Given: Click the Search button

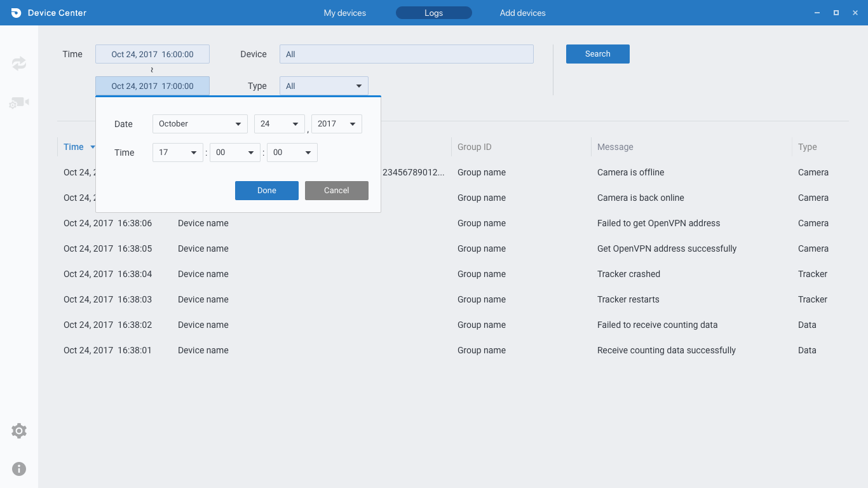Looking at the screenshot, I should pyautogui.click(x=597, y=54).
